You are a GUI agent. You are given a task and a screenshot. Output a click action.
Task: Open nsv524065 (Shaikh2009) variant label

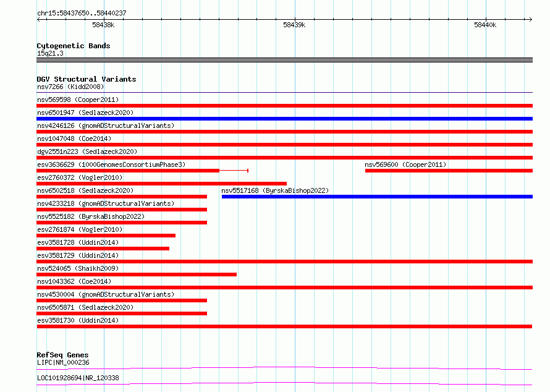tap(78, 268)
